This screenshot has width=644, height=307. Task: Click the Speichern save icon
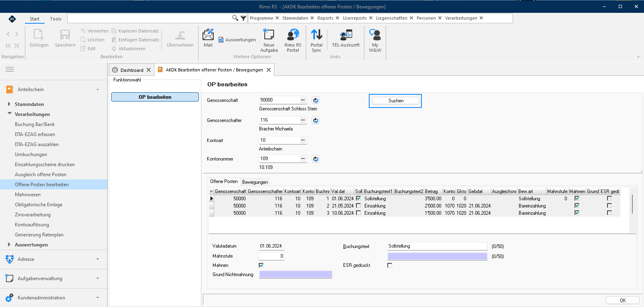coord(65,38)
